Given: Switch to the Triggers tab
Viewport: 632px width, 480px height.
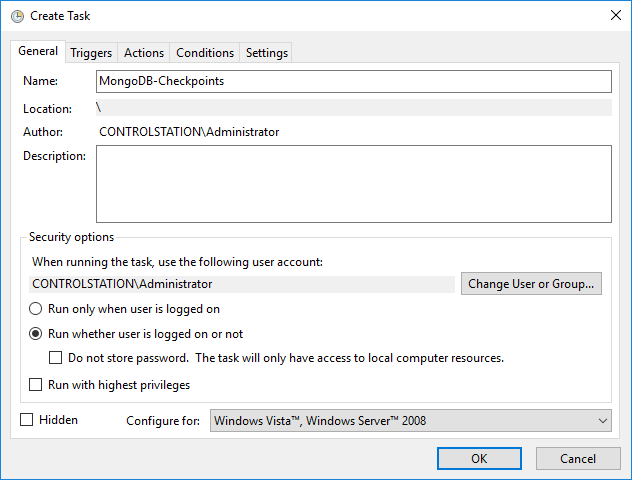Looking at the screenshot, I should 91,53.
